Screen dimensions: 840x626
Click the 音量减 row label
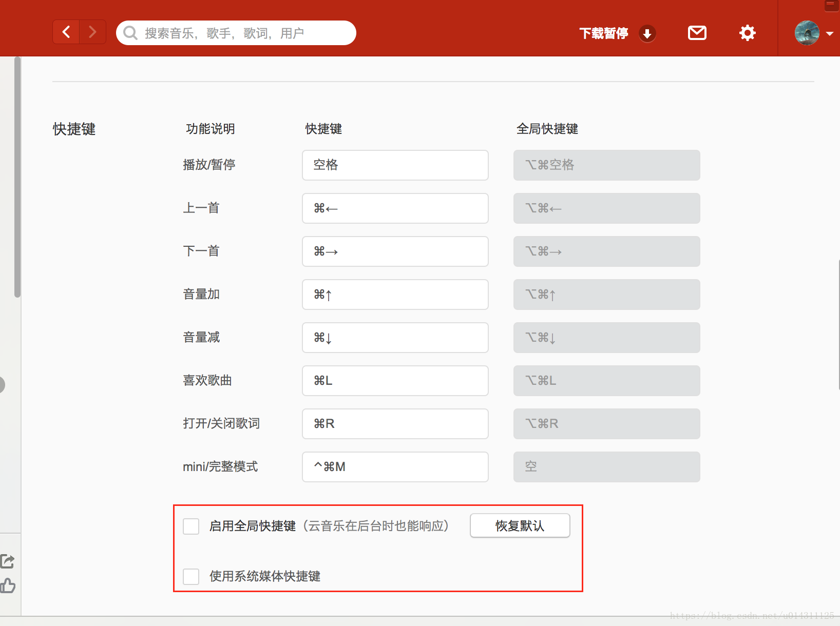[201, 337]
